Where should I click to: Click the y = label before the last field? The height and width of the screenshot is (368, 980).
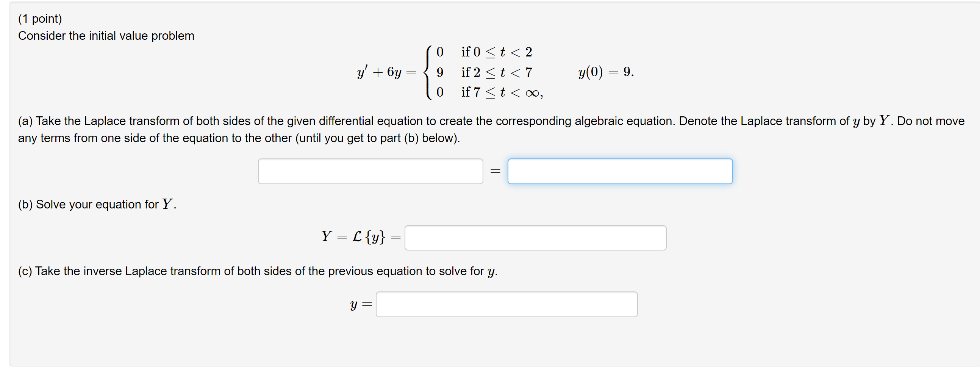[x=360, y=304]
